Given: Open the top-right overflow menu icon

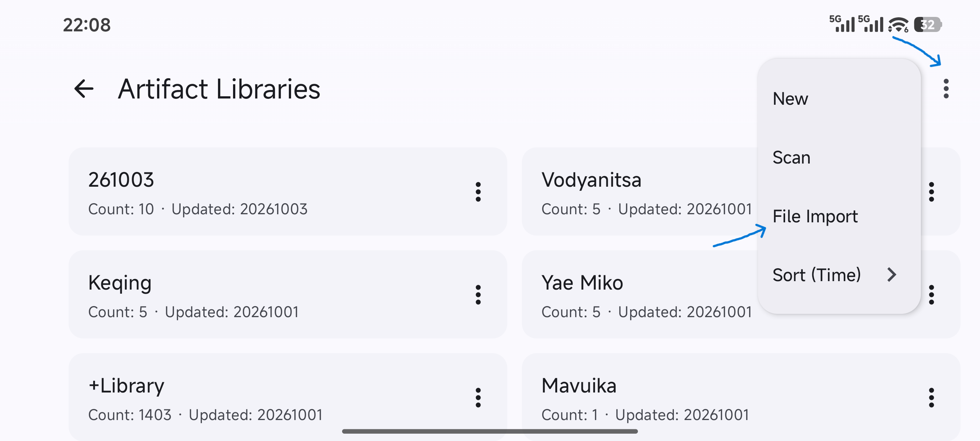Looking at the screenshot, I should [x=946, y=89].
